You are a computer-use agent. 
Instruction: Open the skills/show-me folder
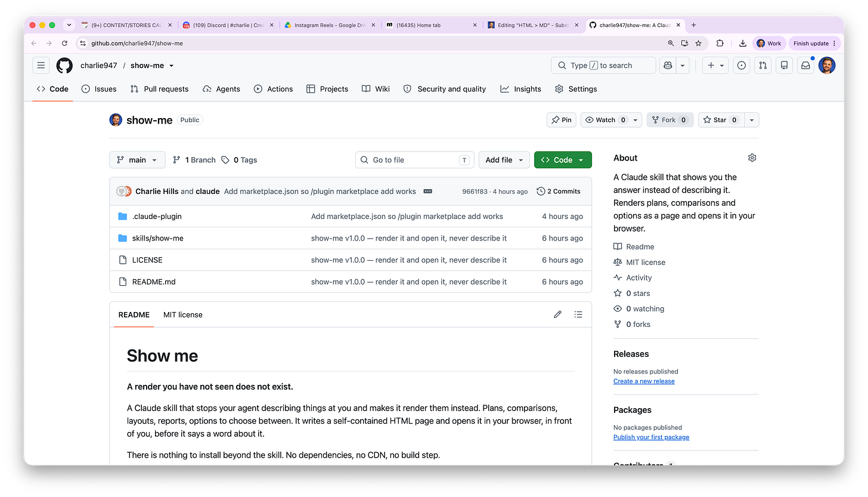[x=158, y=238]
